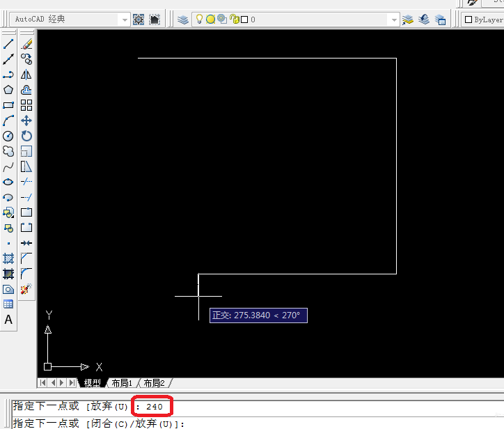Open the ByLayer color dropdown
The image size is (504, 429).
point(483,19)
